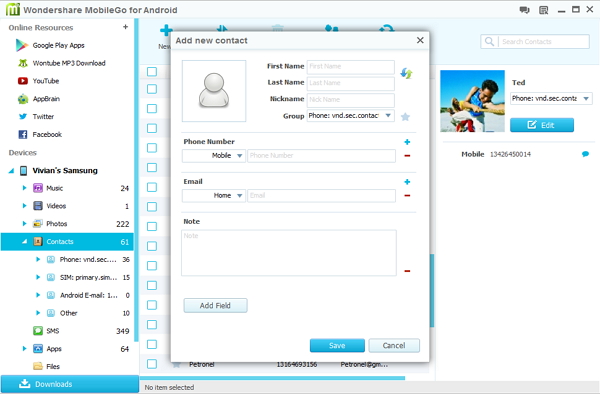Expand Phone: vnd.sec contact group
The image size is (600, 394).
click(x=38, y=259)
